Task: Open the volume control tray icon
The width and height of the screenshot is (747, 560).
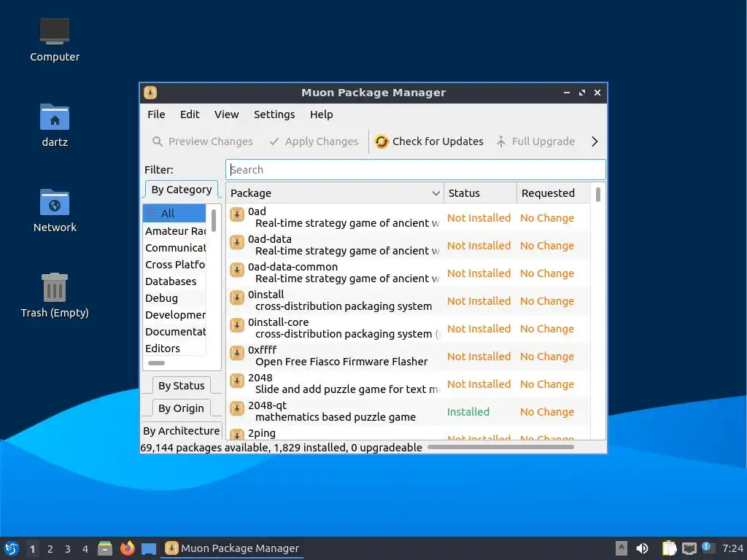Action: click(642, 548)
